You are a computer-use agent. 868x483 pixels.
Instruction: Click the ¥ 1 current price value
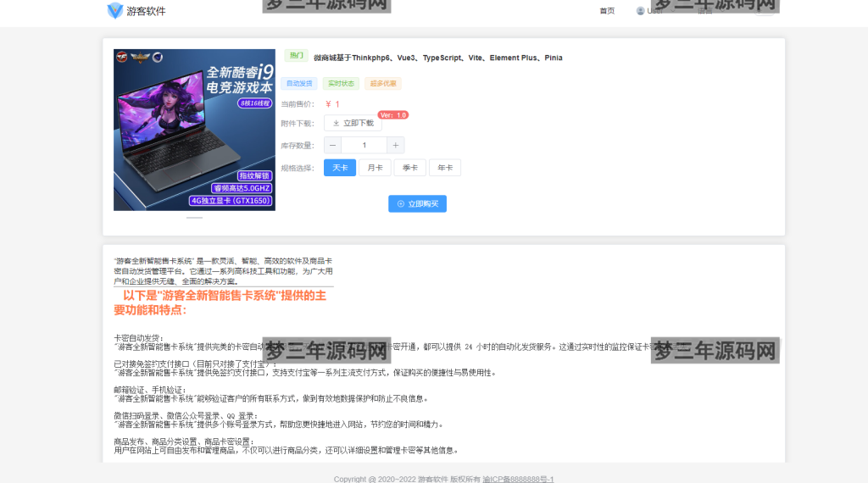pos(332,104)
